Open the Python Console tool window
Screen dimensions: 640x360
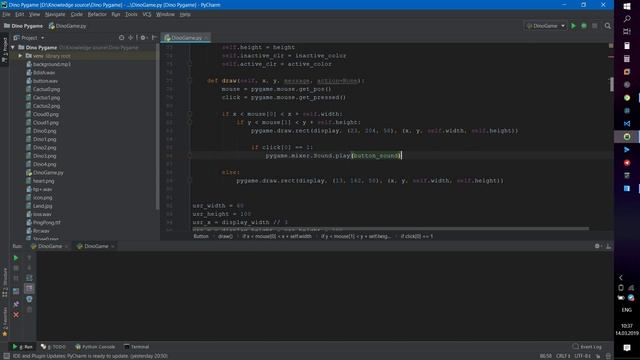(x=95, y=347)
